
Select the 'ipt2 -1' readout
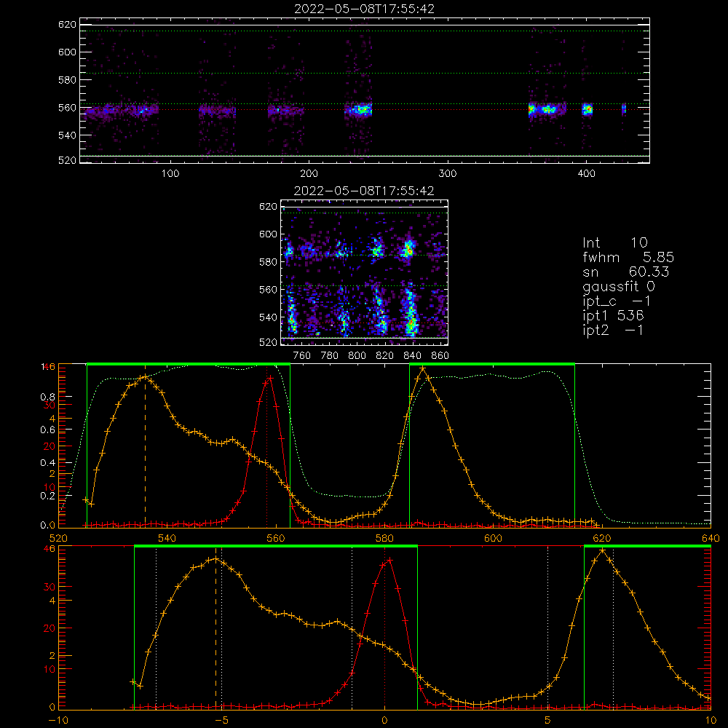coord(613,330)
